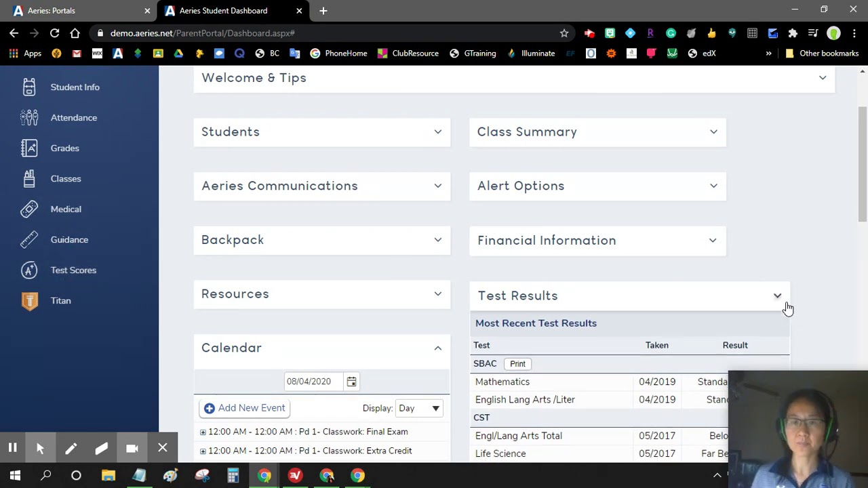
Task: Select the Medical bandage icon
Action: [x=29, y=209]
